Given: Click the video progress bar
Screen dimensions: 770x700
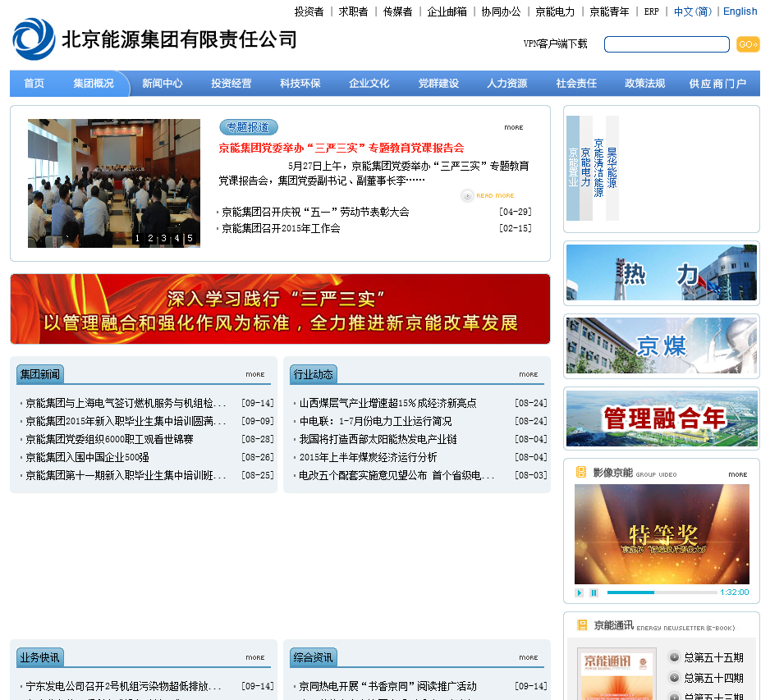Looking at the screenshot, I should 662,592.
